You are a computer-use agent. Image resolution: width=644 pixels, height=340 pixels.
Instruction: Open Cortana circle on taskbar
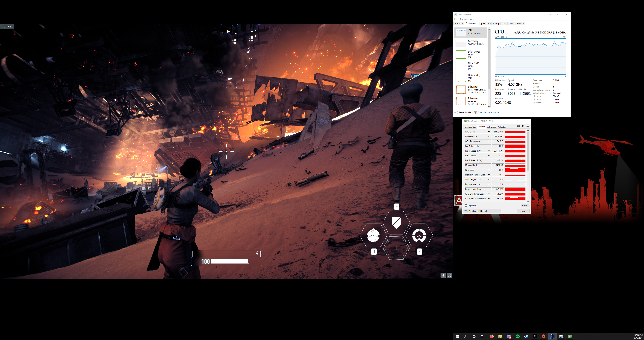click(474, 336)
